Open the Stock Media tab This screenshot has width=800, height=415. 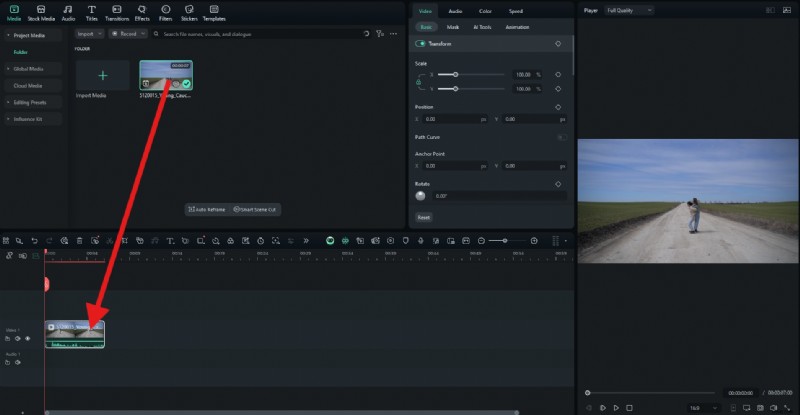click(x=41, y=13)
